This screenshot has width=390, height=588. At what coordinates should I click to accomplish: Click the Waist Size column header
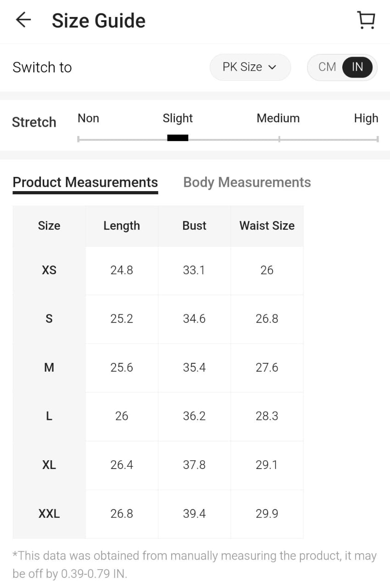coord(267,226)
